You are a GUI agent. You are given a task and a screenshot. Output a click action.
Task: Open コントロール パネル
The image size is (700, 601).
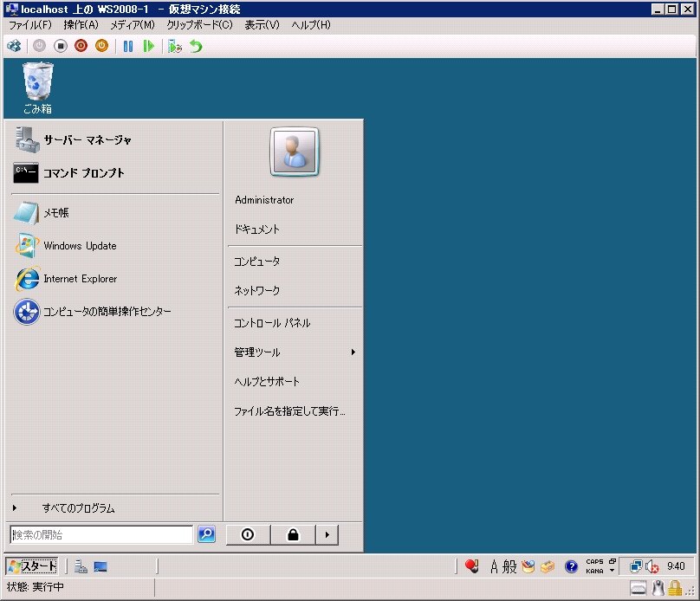click(x=272, y=323)
